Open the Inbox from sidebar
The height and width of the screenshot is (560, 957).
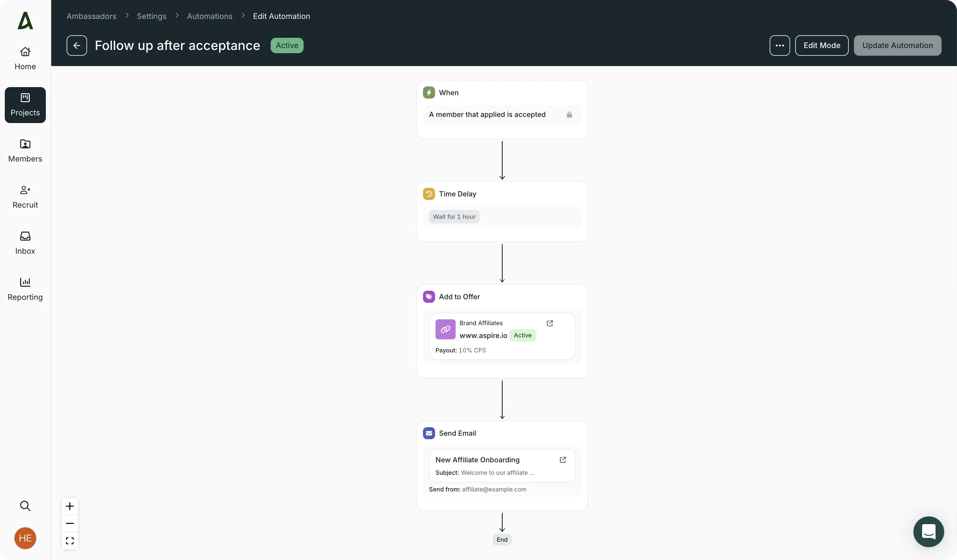point(25,243)
